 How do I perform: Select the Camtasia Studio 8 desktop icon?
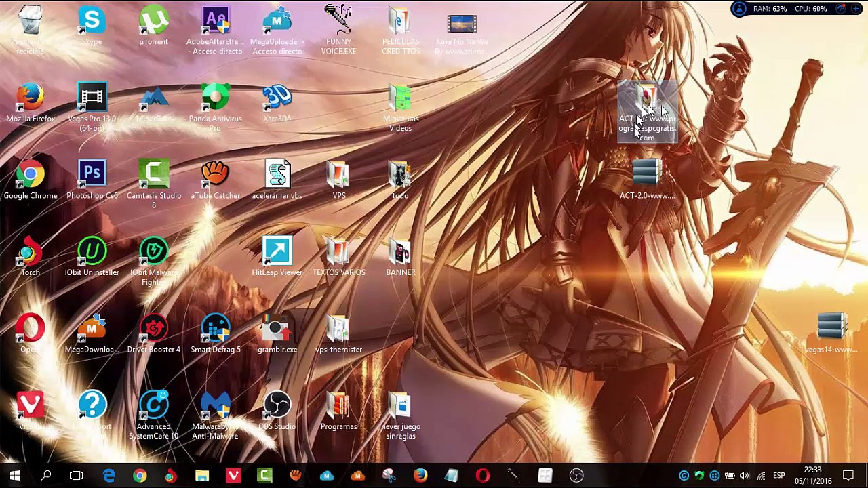(x=153, y=184)
